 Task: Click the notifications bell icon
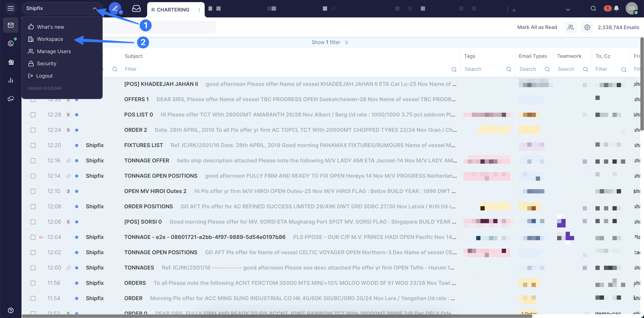click(x=616, y=9)
